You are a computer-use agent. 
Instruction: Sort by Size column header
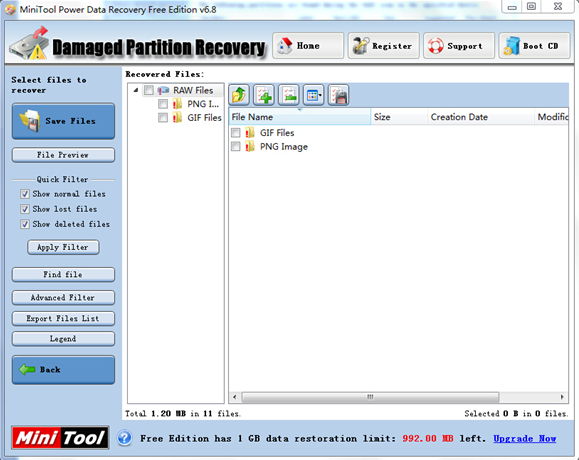[399, 117]
